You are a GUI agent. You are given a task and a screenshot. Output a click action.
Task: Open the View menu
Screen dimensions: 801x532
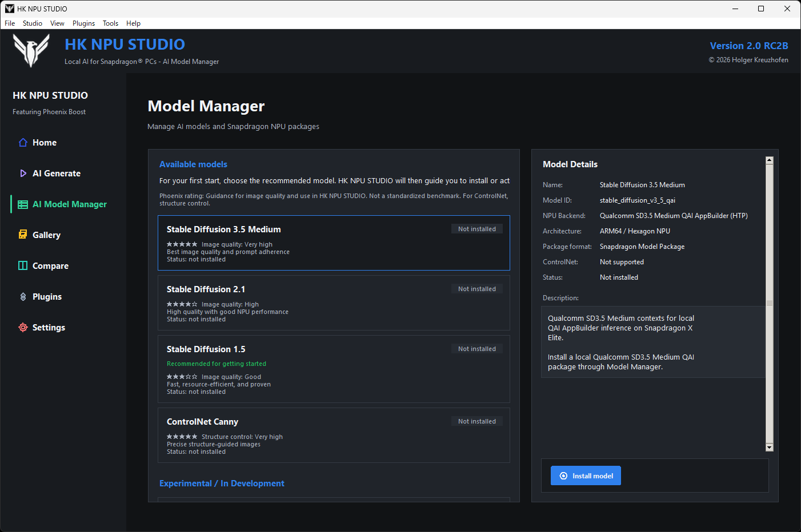coord(57,23)
